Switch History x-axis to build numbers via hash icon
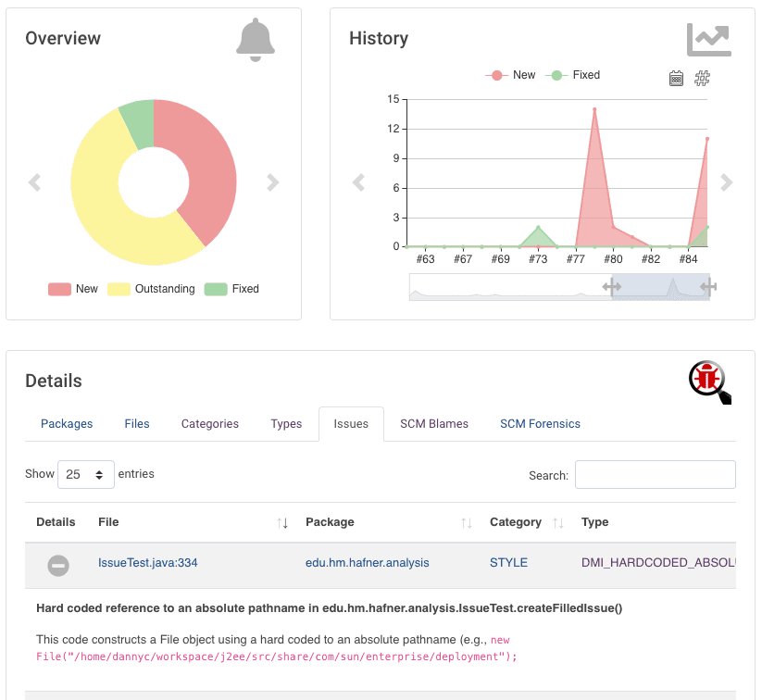The height and width of the screenshot is (700, 762). (702, 79)
